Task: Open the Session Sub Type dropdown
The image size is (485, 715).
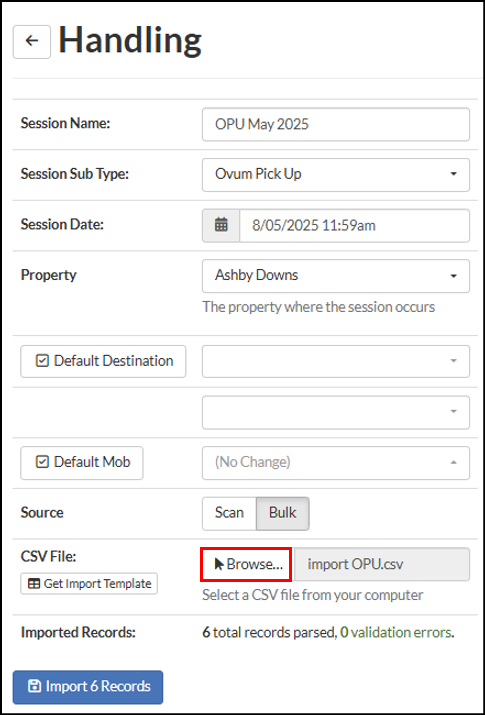Action: [x=336, y=175]
